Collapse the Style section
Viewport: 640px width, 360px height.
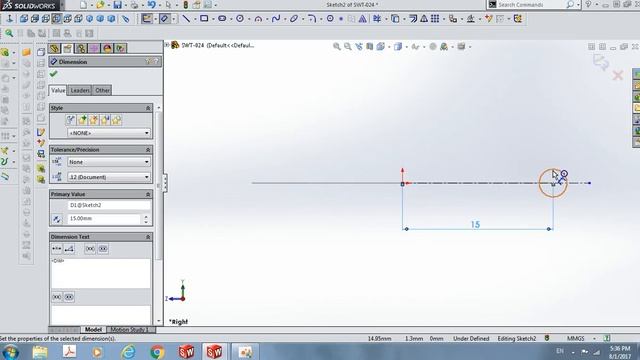coord(148,108)
